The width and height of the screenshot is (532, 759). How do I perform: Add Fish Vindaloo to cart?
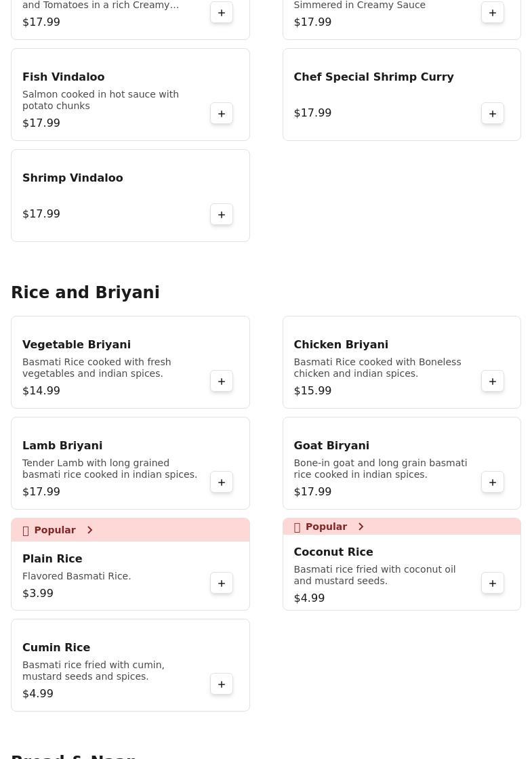(222, 114)
